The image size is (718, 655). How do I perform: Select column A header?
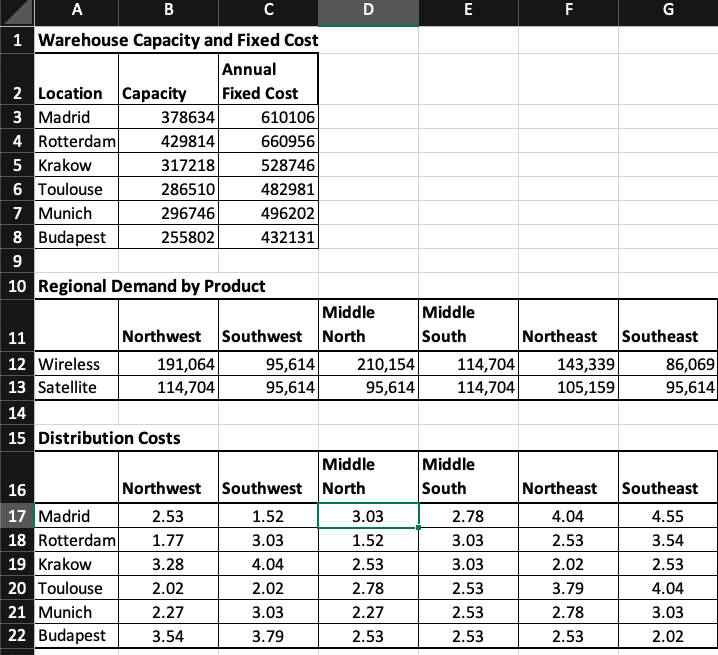(76, 12)
